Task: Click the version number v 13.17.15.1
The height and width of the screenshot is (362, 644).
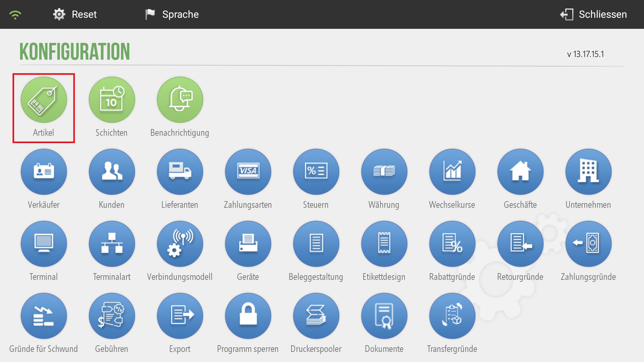Action: click(x=586, y=54)
